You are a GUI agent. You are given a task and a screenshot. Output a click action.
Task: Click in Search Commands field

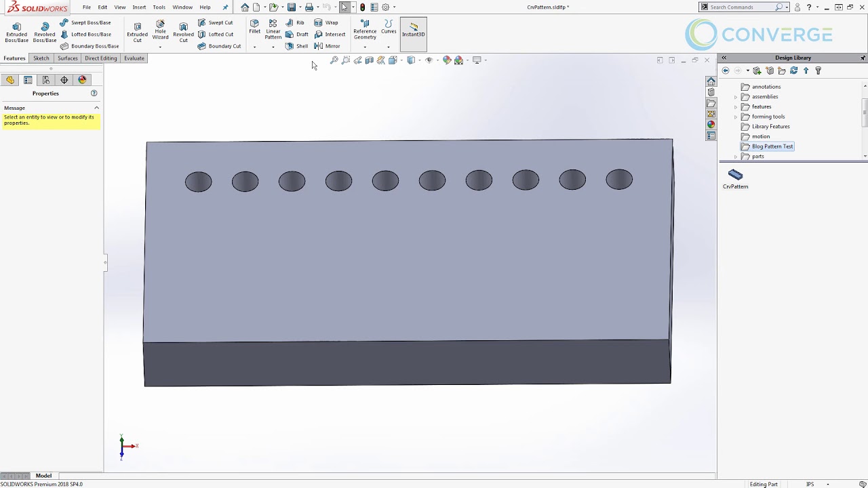tap(741, 7)
